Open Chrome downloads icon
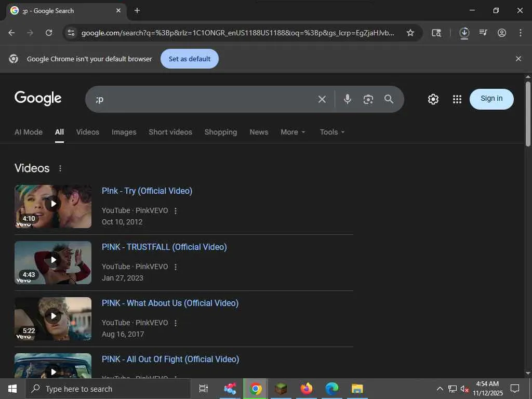The width and height of the screenshot is (532, 399). point(464,33)
